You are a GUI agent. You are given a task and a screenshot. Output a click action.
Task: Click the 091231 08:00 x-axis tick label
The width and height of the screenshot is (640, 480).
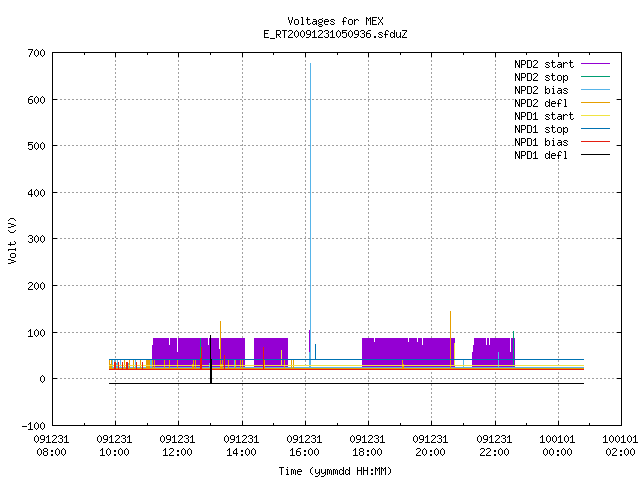tap(51, 446)
